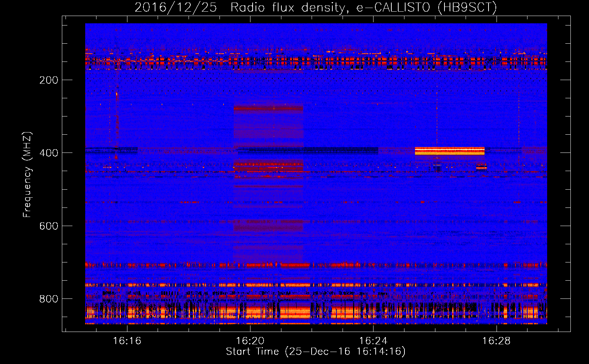Click the 16:28 time tick label
Image resolution: width=589 pixels, height=364 pixels.
pyautogui.click(x=497, y=341)
